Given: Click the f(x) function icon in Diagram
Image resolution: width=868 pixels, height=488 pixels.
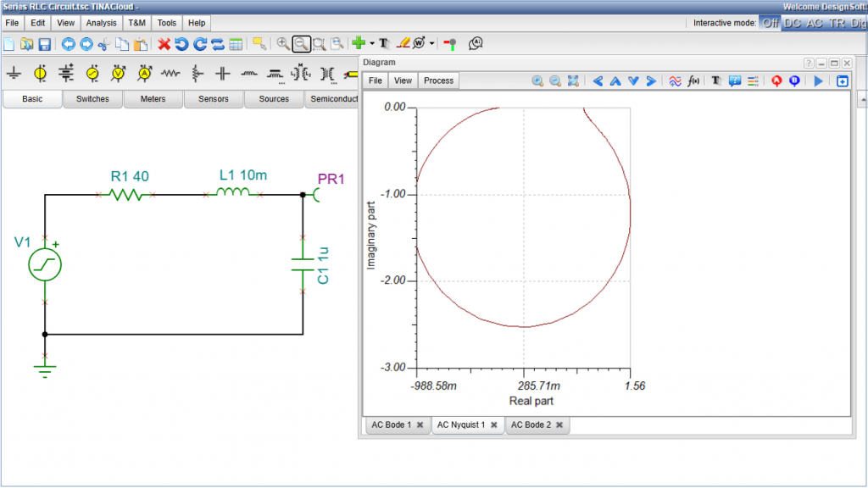Looking at the screenshot, I should [694, 80].
